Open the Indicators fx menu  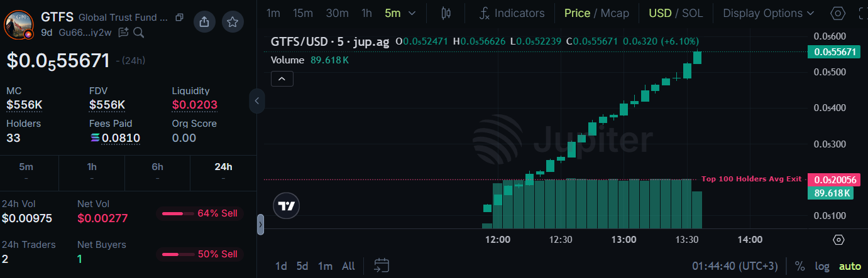pos(512,13)
